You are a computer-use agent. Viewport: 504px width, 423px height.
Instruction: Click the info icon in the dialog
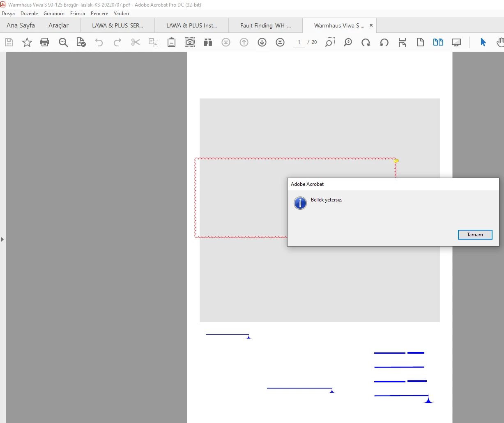click(x=300, y=203)
